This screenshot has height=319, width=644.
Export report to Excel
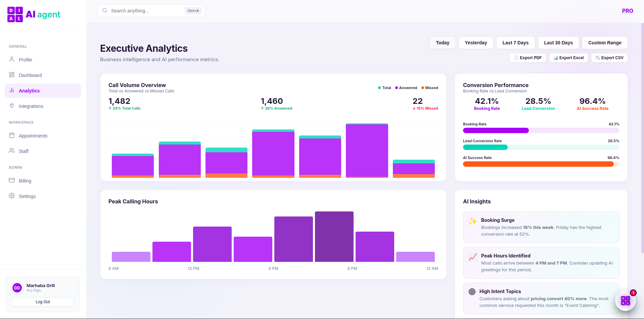(x=568, y=58)
